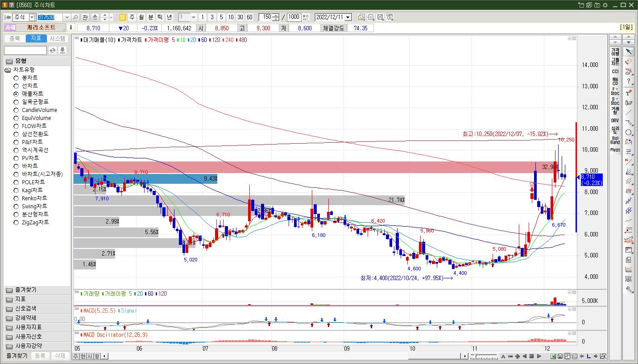Increase the bar count 150 stepper
Screen dimensions: 638x364
(x=276, y=15)
